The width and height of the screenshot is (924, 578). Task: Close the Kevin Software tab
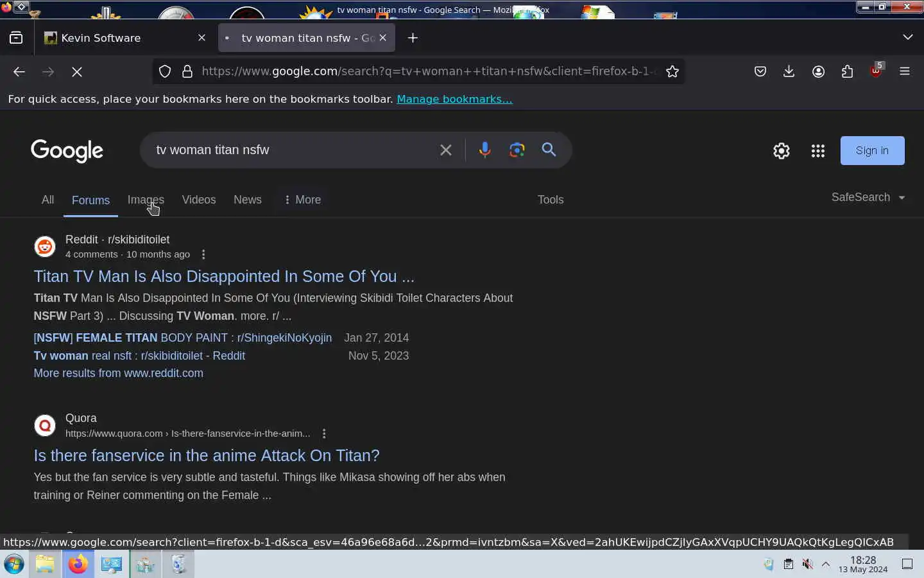201,38
